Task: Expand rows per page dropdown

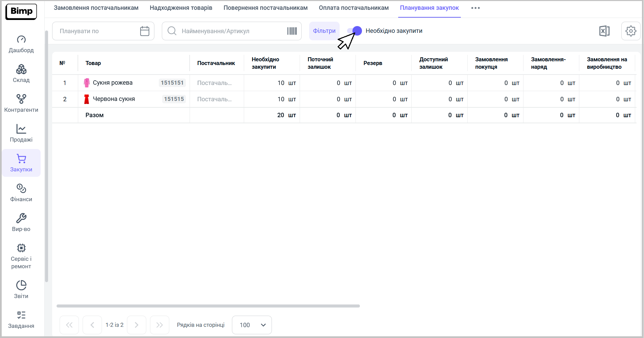Action: coord(252,325)
